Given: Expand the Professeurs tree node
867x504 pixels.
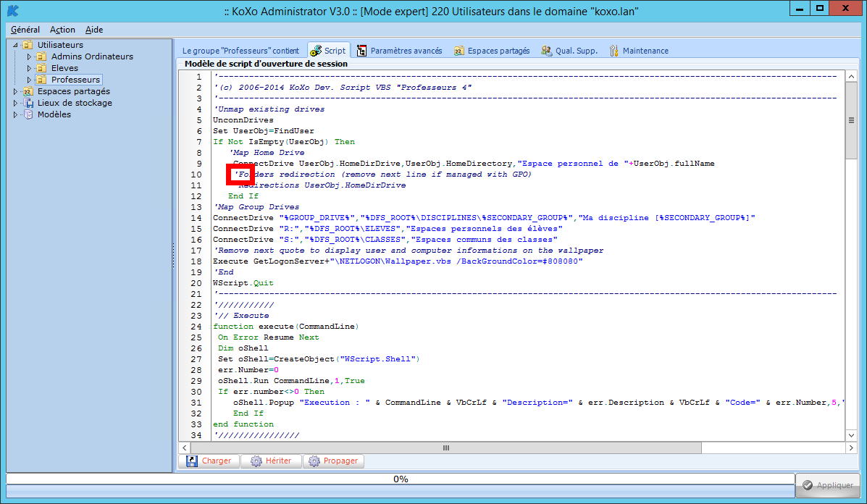Looking at the screenshot, I should pos(29,80).
